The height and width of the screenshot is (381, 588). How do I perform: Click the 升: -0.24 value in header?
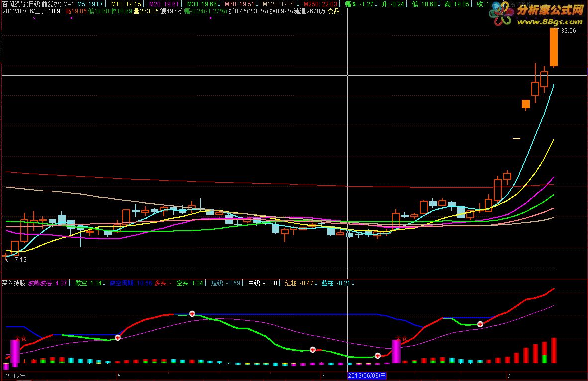click(392, 4)
